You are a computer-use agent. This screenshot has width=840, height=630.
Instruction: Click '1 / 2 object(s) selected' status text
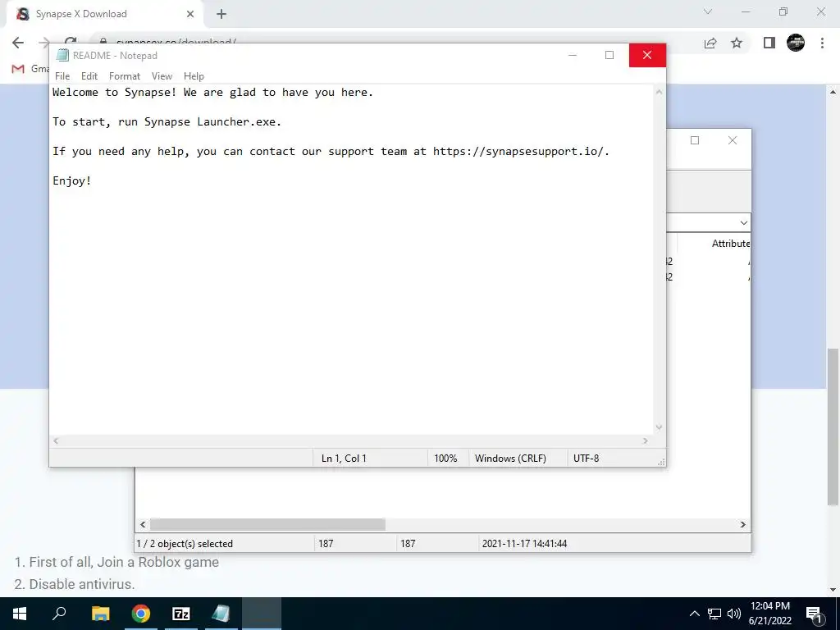(x=185, y=543)
